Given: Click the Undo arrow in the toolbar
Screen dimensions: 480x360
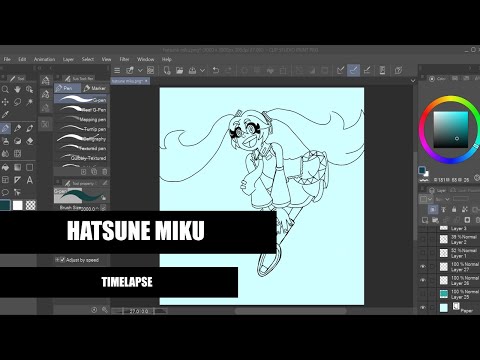Looking at the screenshot, I should pos(216,70).
